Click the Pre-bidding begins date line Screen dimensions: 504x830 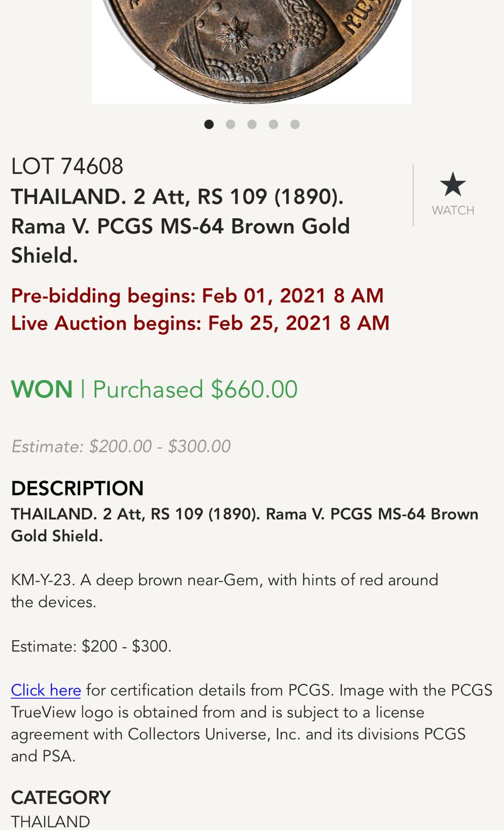197,295
